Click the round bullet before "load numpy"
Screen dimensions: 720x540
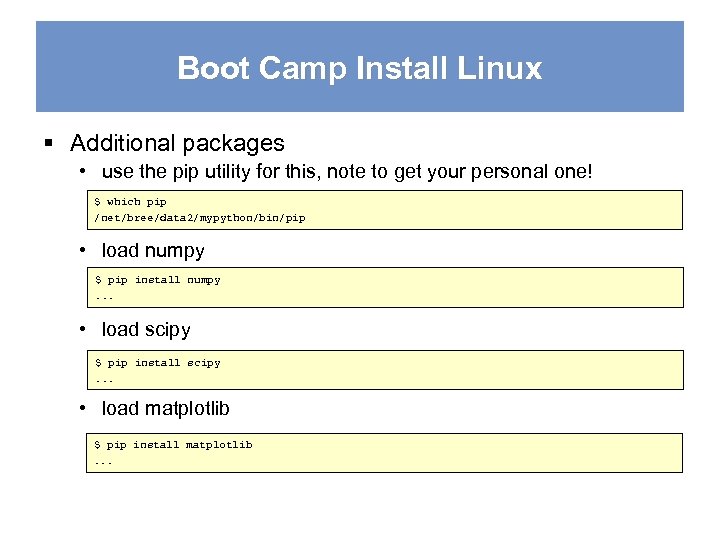[x=86, y=251]
